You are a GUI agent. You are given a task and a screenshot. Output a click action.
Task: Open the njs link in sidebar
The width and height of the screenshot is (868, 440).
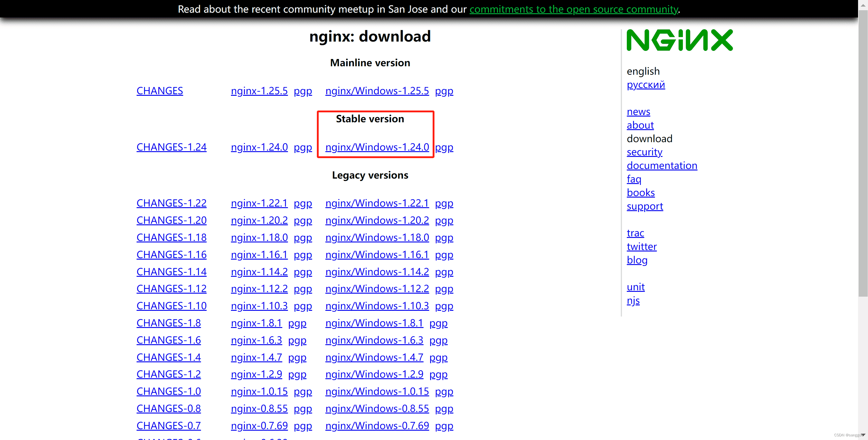(x=633, y=300)
